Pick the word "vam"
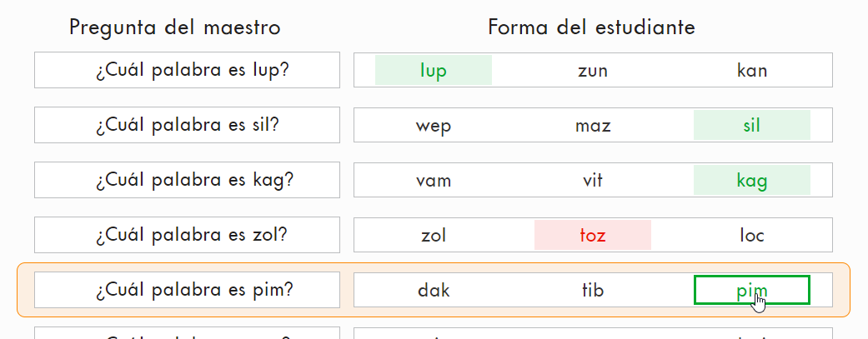 click(x=434, y=180)
